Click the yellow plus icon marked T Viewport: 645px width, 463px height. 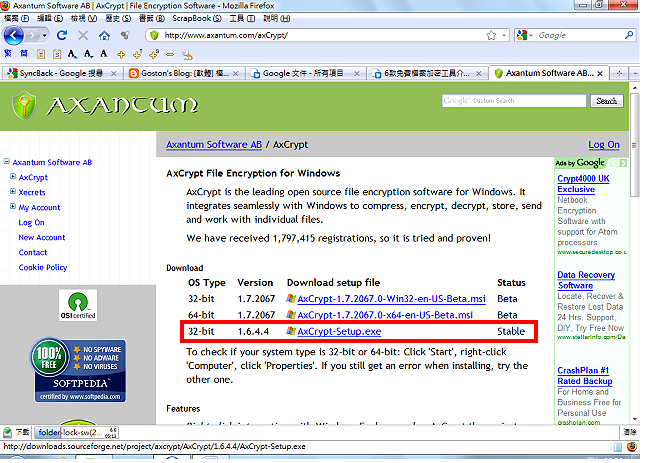click(x=137, y=54)
